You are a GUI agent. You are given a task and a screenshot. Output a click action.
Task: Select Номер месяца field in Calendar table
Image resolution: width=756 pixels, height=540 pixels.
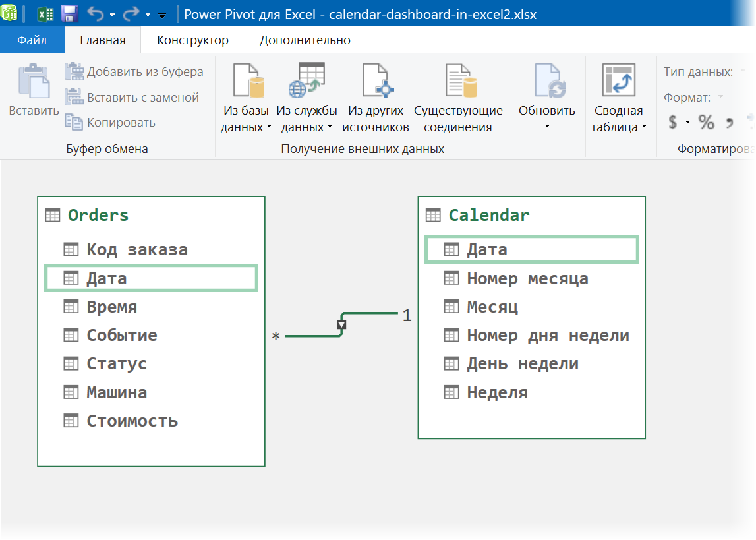[x=527, y=278]
